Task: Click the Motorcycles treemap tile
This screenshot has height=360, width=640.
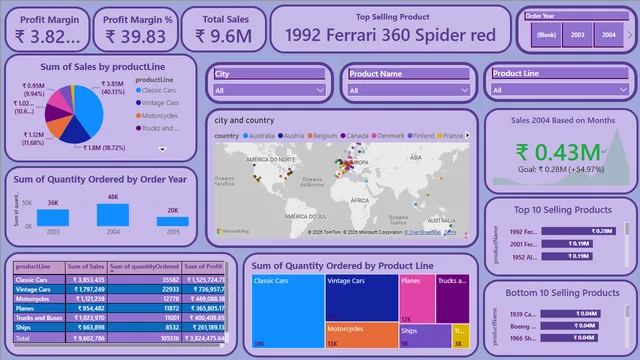Action: pos(362,335)
